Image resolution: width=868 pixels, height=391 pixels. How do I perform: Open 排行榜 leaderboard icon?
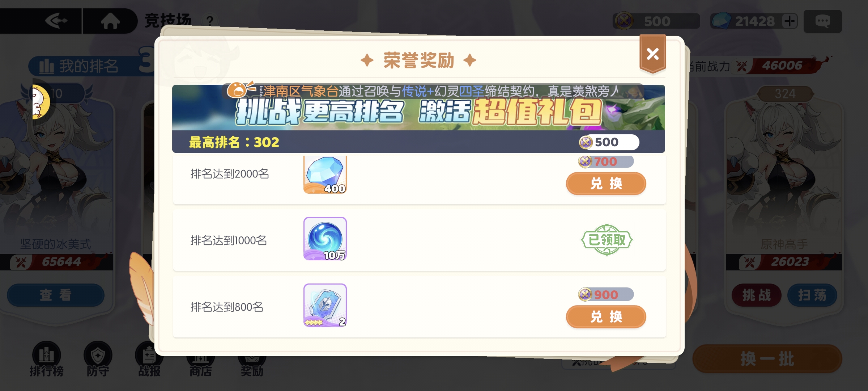[47, 358]
